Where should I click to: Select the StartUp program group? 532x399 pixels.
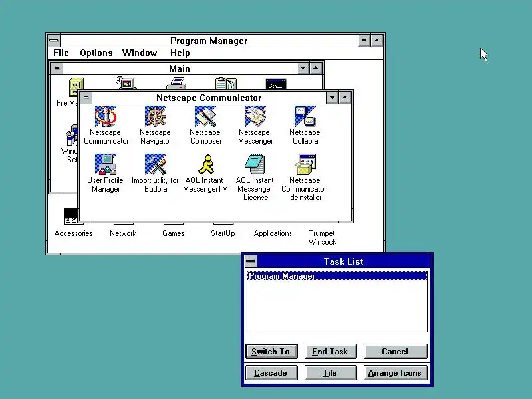(223, 233)
